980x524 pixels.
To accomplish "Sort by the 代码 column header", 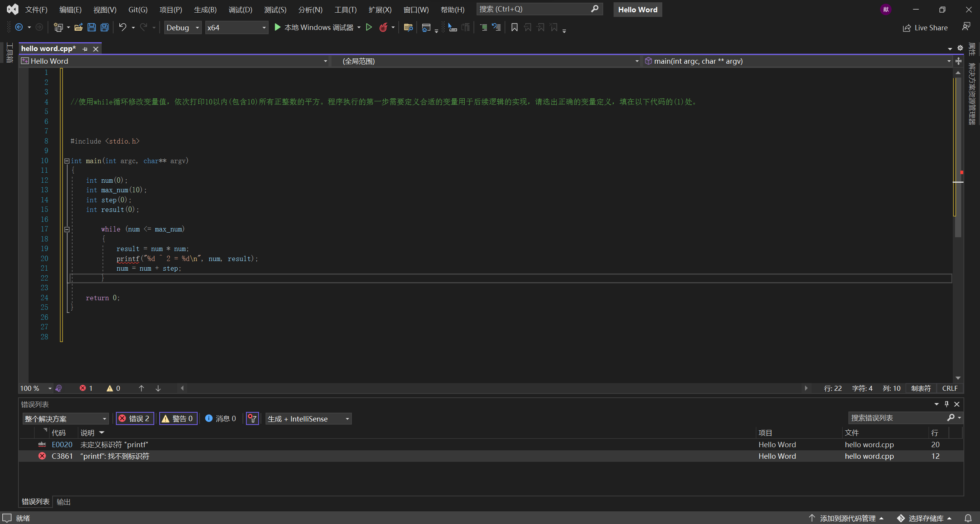I will pos(59,433).
